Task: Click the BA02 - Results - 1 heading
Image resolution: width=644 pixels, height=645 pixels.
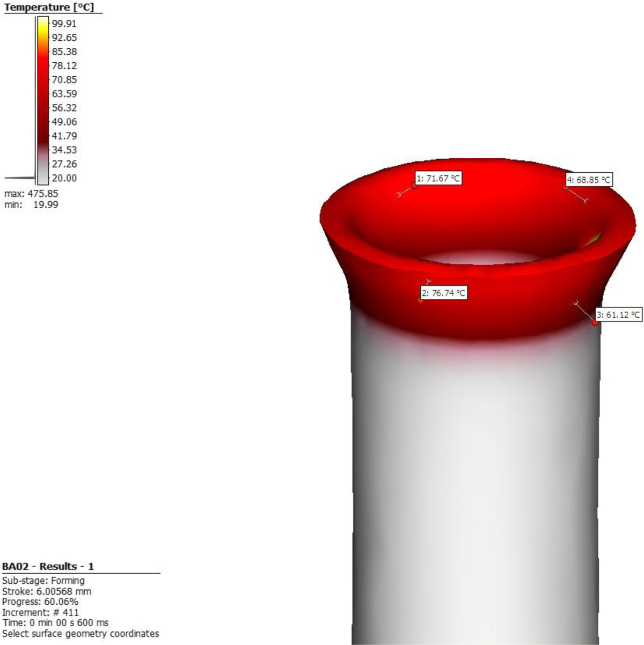Action: coord(48,567)
